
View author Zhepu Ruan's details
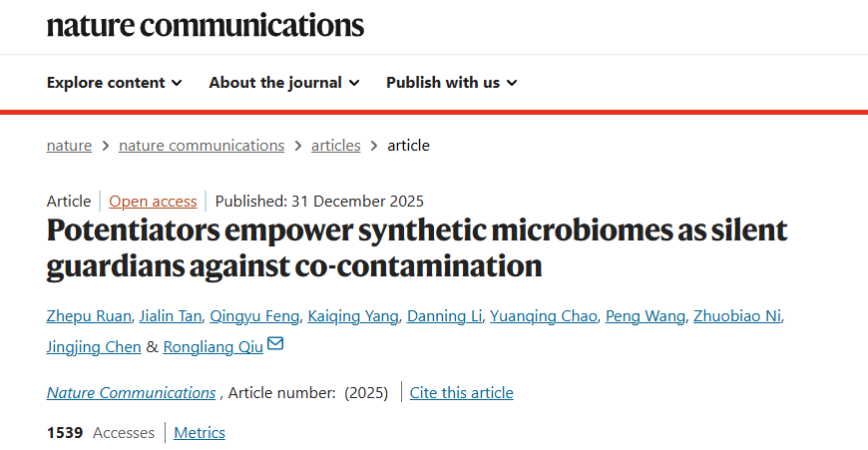pyautogui.click(x=86, y=317)
